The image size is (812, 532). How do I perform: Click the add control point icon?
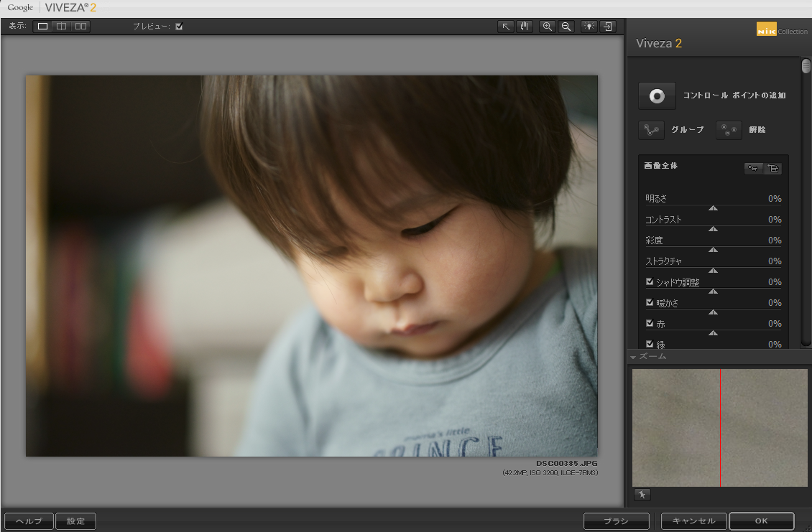[x=657, y=95]
